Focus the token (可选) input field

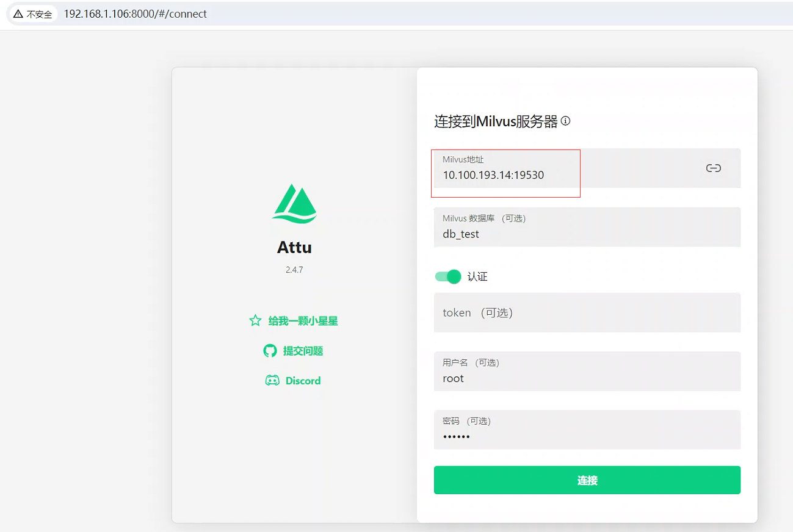pos(587,312)
